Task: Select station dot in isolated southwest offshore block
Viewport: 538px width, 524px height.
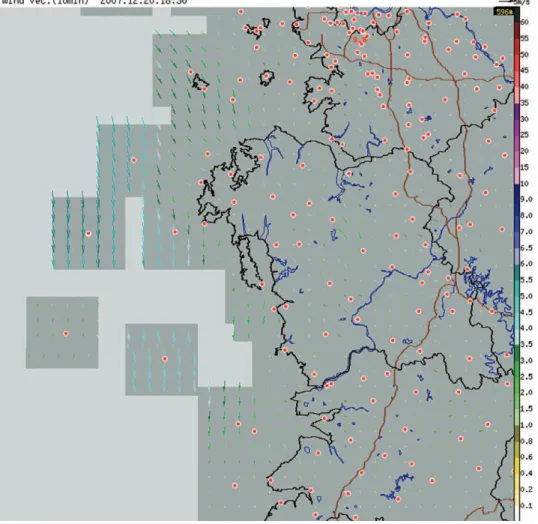Action: click(x=66, y=334)
